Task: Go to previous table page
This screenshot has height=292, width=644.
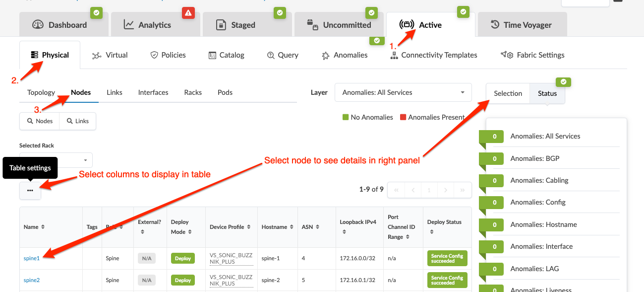Action: (413, 190)
